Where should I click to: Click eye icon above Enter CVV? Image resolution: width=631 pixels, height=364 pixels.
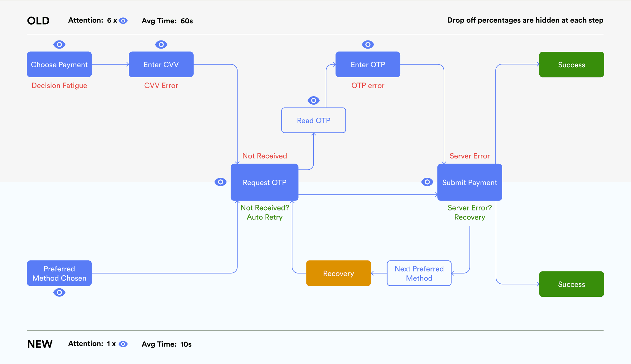pyautogui.click(x=161, y=45)
